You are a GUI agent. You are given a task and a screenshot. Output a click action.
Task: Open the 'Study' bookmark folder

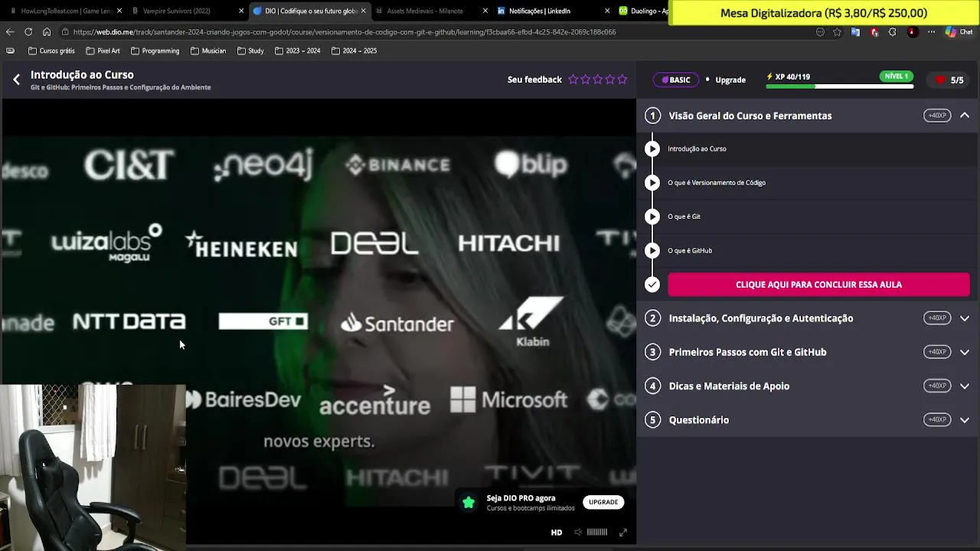[x=250, y=51]
